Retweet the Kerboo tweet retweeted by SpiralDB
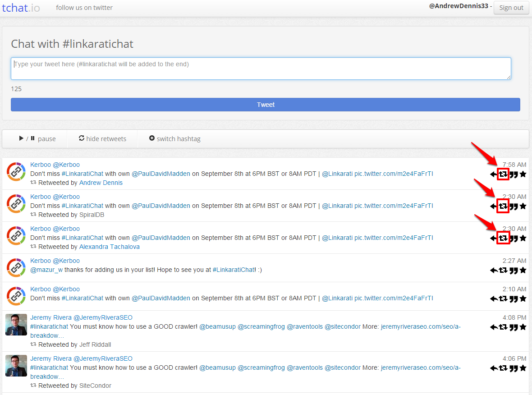Screen dimensions: 532x395 pos(503,207)
